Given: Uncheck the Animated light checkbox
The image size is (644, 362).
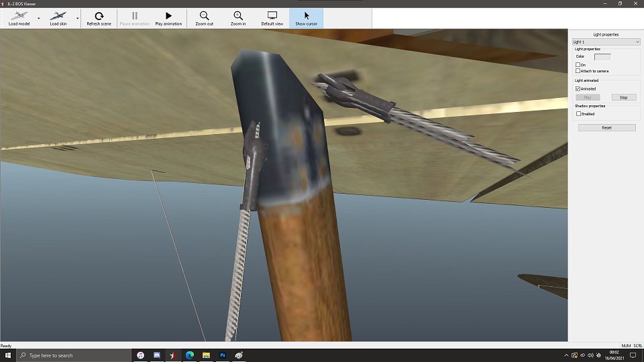Looking at the screenshot, I should pyautogui.click(x=578, y=88).
